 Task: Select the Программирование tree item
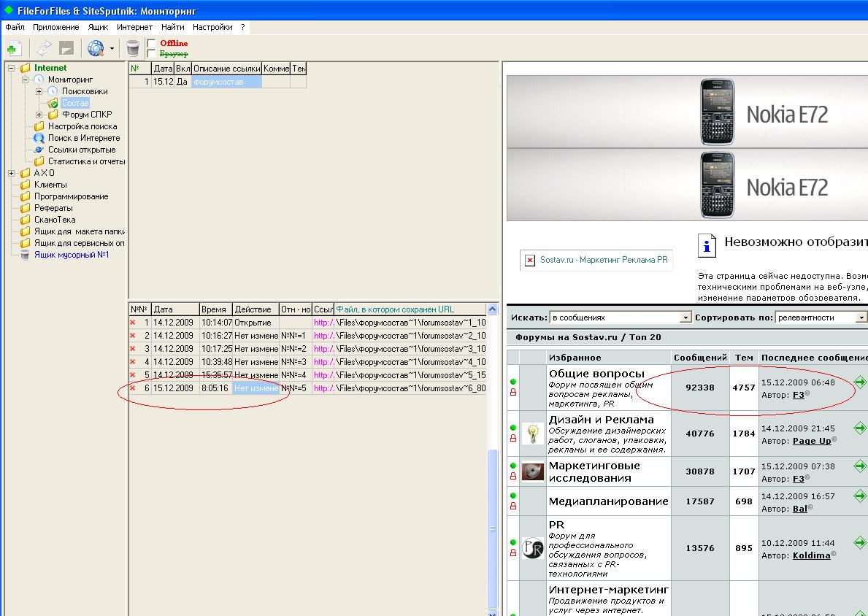72,196
